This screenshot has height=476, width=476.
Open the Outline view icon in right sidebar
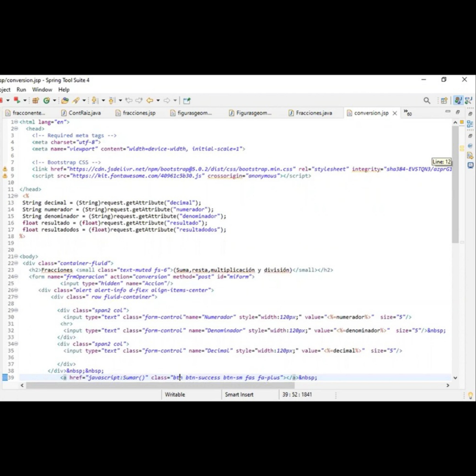pos(470,124)
